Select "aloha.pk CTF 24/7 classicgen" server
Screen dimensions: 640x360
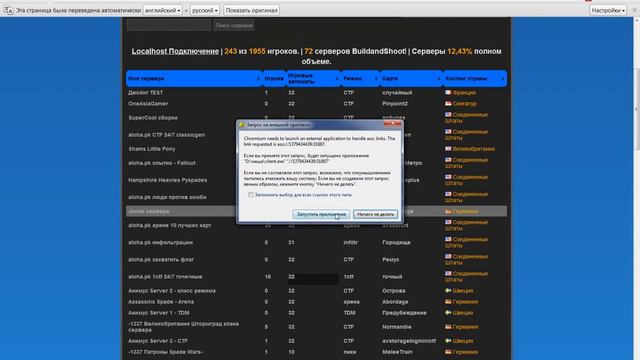coord(167,135)
